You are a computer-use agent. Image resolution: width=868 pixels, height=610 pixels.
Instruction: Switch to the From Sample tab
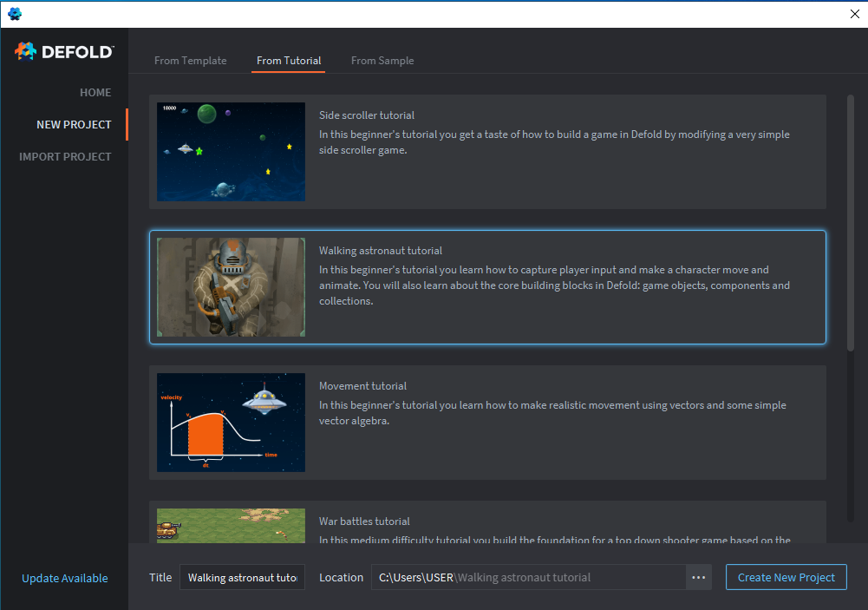(x=382, y=61)
